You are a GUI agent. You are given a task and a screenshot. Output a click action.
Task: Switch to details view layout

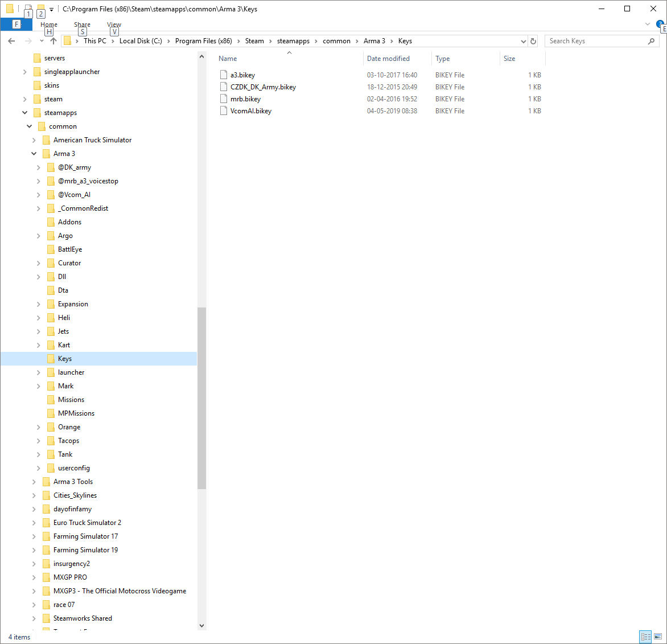[x=645, y=637]
